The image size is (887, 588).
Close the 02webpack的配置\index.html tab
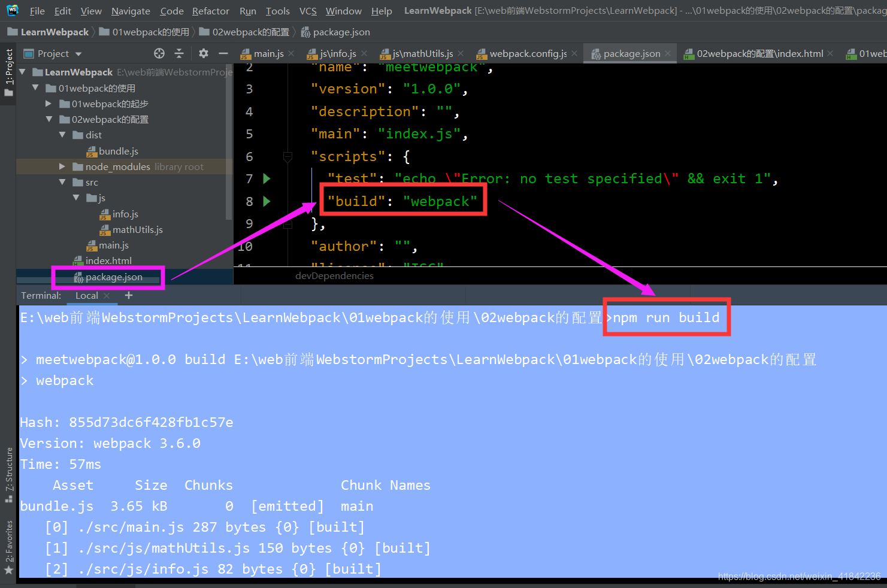830,53
